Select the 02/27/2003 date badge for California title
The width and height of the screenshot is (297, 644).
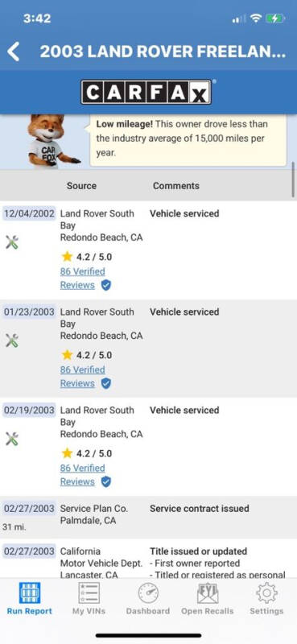tap(29, 551)
